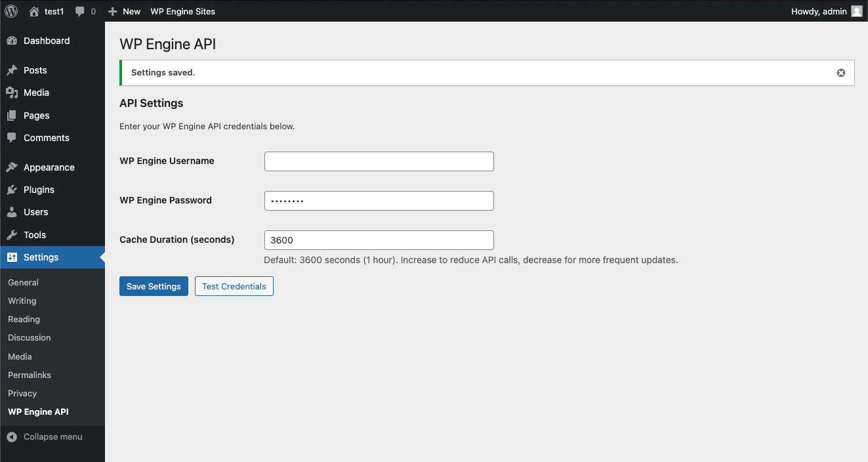This screenshot has width=868, height=462.
Task: Click the home icon beside test1
Action: 34,11
